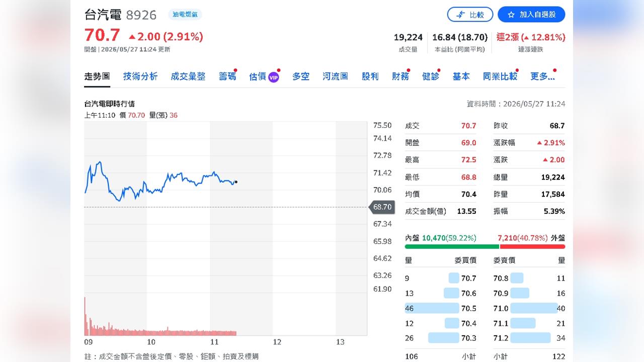Click the large price 70.7
Viewport: 644px width, 362px height.
coord(102,35)
